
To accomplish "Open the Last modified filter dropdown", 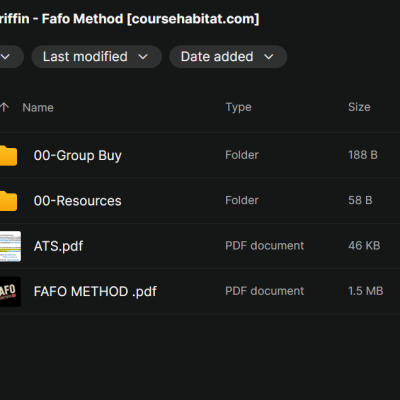I will (96, 57).
